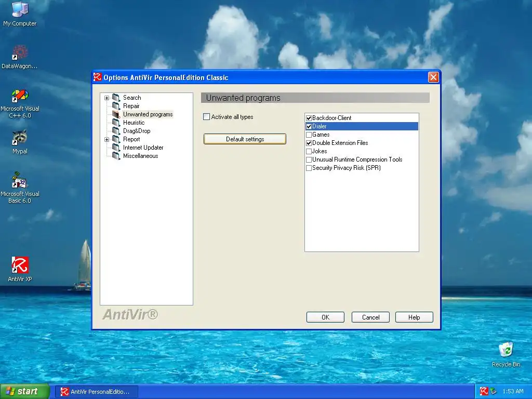Click the book icon next to Repair
The width and height of the screenshot is (532, 399).
point(116,106)
